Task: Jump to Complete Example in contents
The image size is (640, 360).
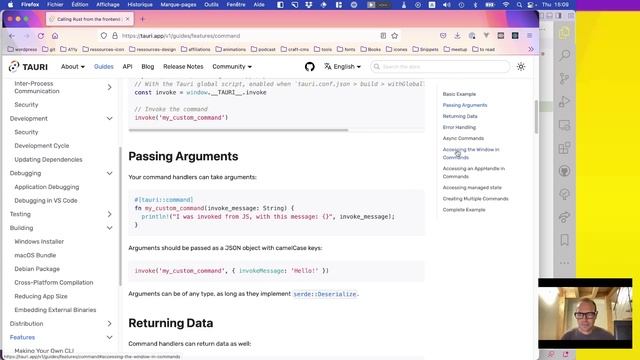Action: pos(464,210)
